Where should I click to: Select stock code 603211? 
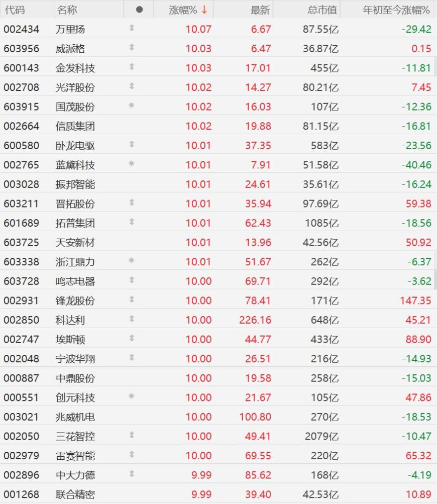point(21,204)
